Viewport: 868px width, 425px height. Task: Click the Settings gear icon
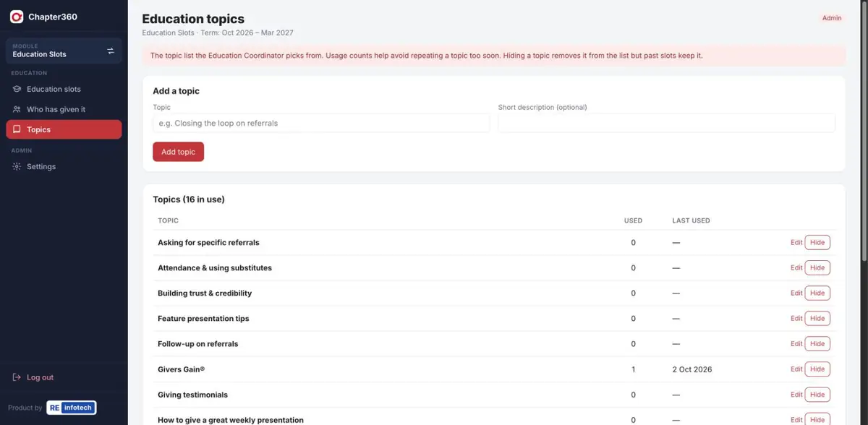click(x=17, y=166)
